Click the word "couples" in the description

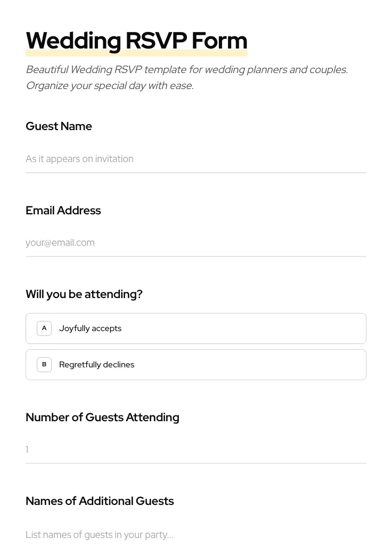pos(326,70)
